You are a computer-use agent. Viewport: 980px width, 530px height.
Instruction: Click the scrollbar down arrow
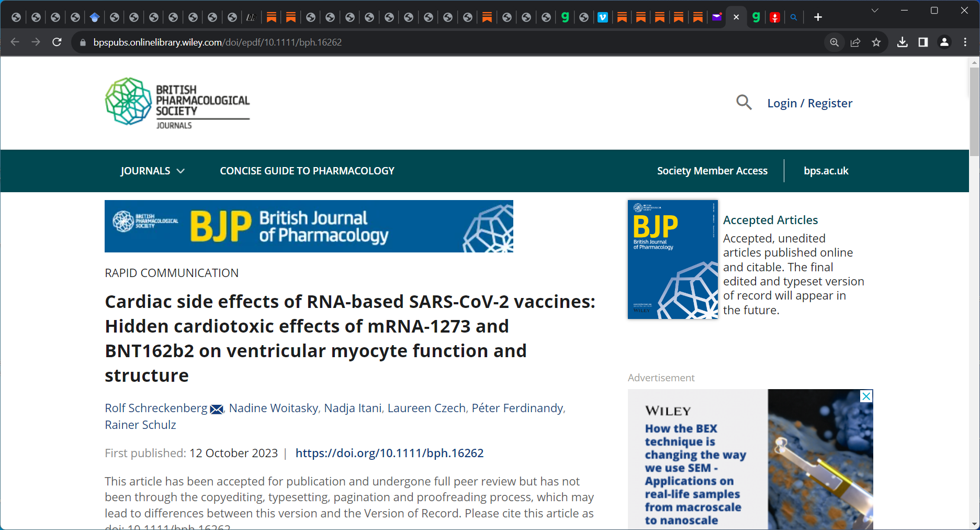point(974,524)
